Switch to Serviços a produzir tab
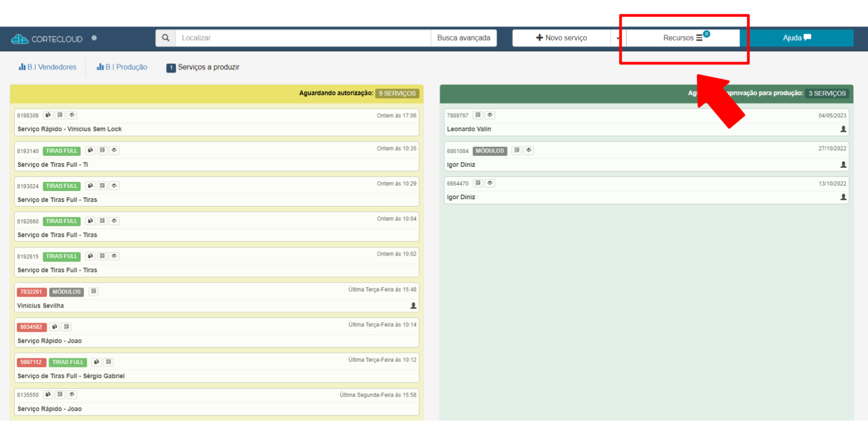The height and width of the screenshot is (422, 868). coord(203,67)
